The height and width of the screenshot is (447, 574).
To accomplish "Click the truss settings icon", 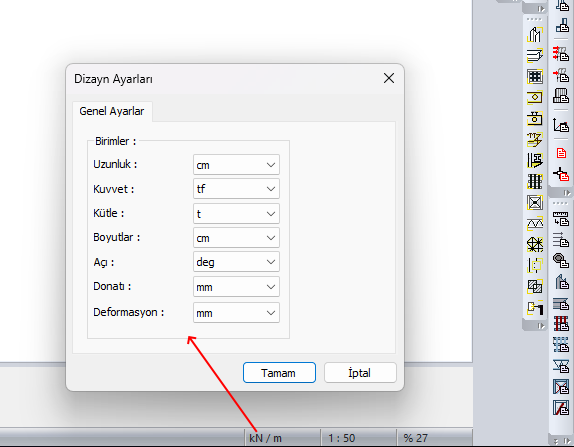I will (x=561, y=365).
